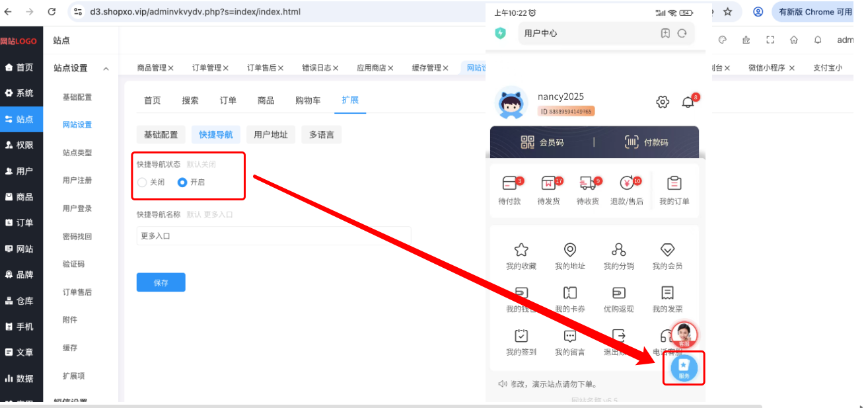The width and height of the screenshot is (868, 408).
Task: Tap the 我的收藏 star icon
Action: pyautogui.click(x=521, y=249)
